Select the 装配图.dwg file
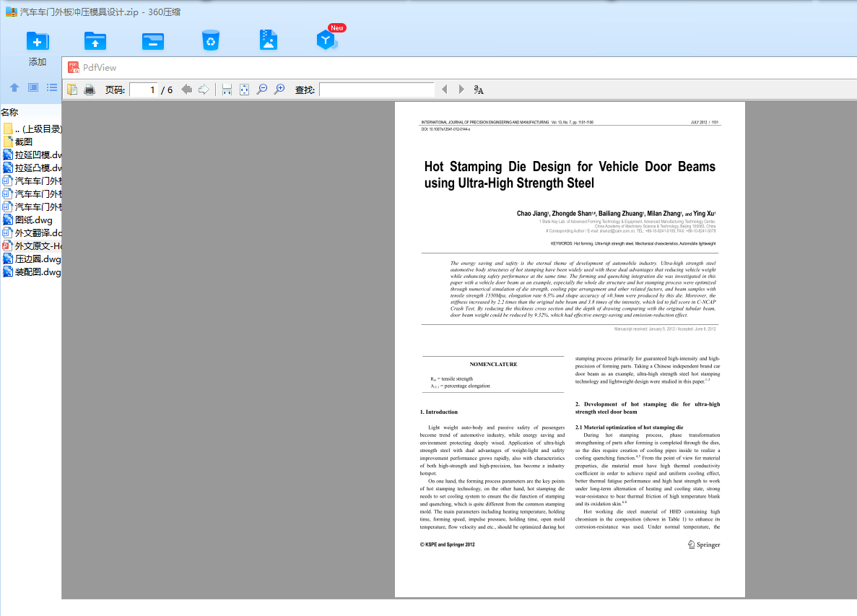The image size is (857, 616). [32, 272]
